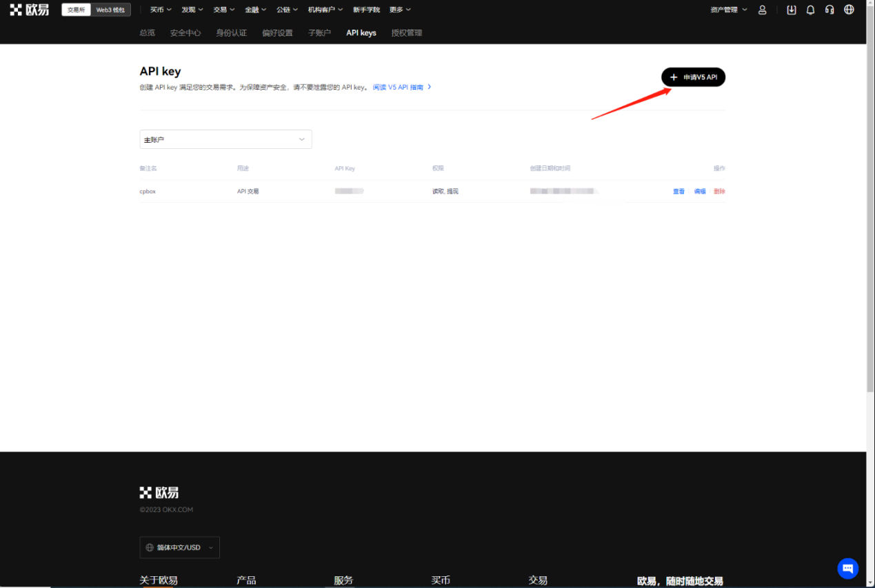Click the 创建日期和时间 column header

coord(550,168)
